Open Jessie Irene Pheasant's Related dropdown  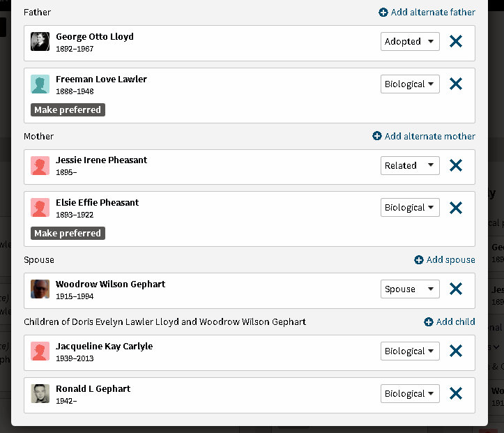pyautogui.click(x=410, y=166)
